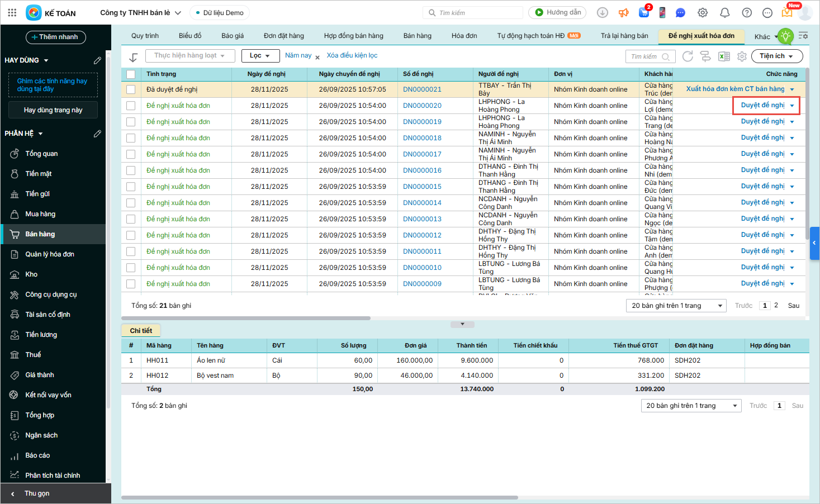Open the notifications bell icon

pyautogui.click(x=724, y=13)
